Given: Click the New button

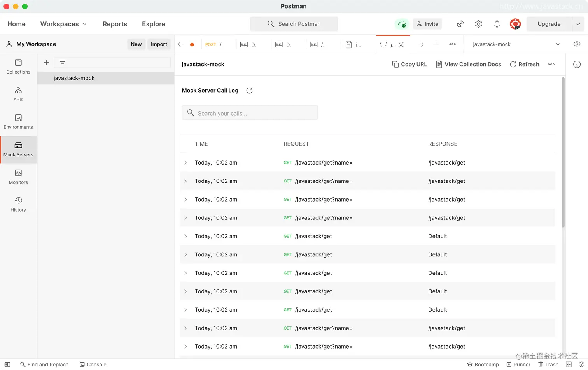Looking at the screenshot, I should click(136, 44).
